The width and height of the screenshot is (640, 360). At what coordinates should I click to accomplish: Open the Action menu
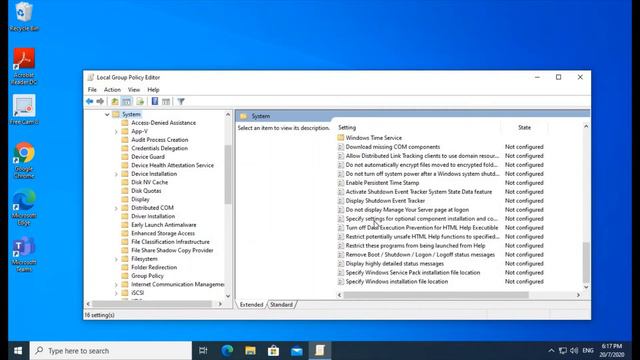point(112,90)
